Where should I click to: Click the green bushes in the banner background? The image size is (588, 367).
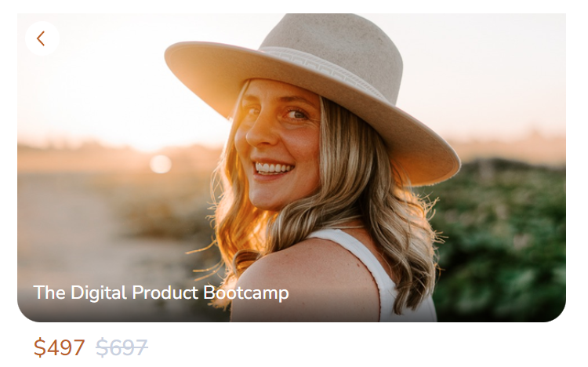click(x=503, y=240)
